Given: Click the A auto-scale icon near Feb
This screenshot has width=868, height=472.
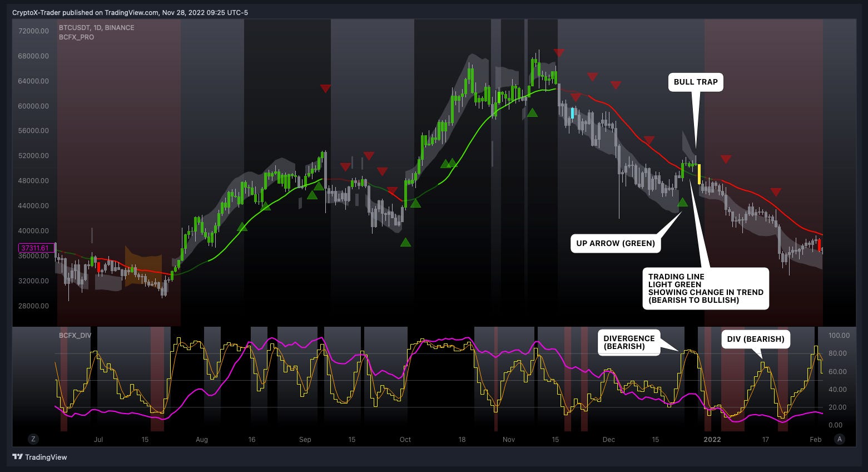Looking at the screenshot, I should tap(840, 439).
